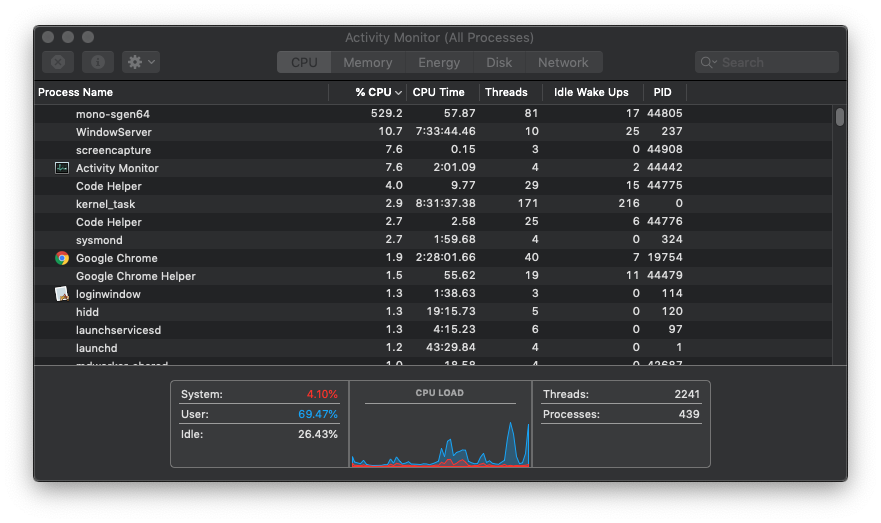The image size is (881, 523).
Task: Select the launchservicesd process row
Action: (433, 330)
